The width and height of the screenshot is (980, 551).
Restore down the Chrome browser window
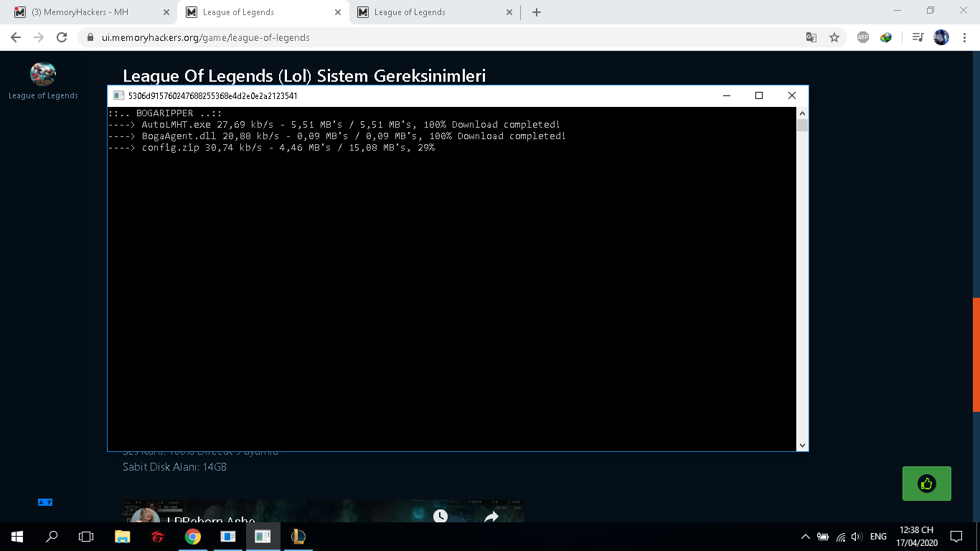(931, 10)
